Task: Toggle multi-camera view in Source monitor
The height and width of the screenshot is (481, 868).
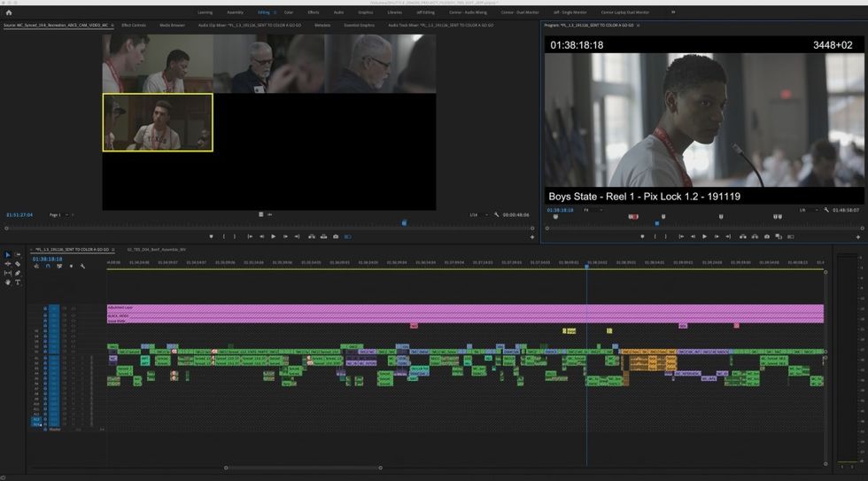Action: coord(347,237)
